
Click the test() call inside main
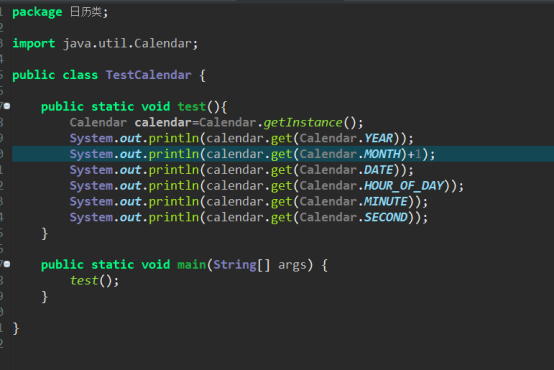pyautogui.click(x=91, y=281)
